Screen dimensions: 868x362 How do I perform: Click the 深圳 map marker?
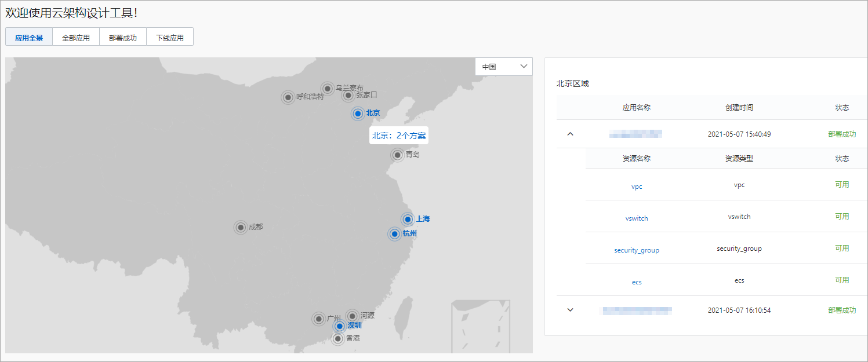pyautogui.click(x=340, y=326)
